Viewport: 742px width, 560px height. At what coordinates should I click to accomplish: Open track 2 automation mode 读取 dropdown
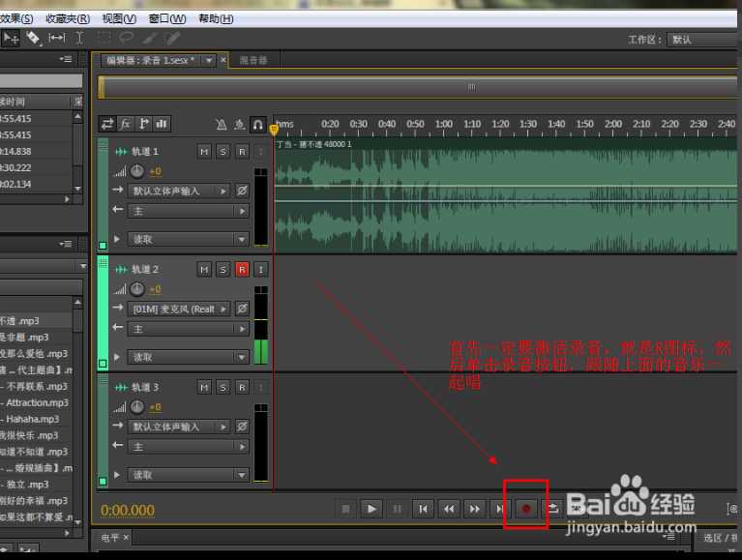point(189,357)
